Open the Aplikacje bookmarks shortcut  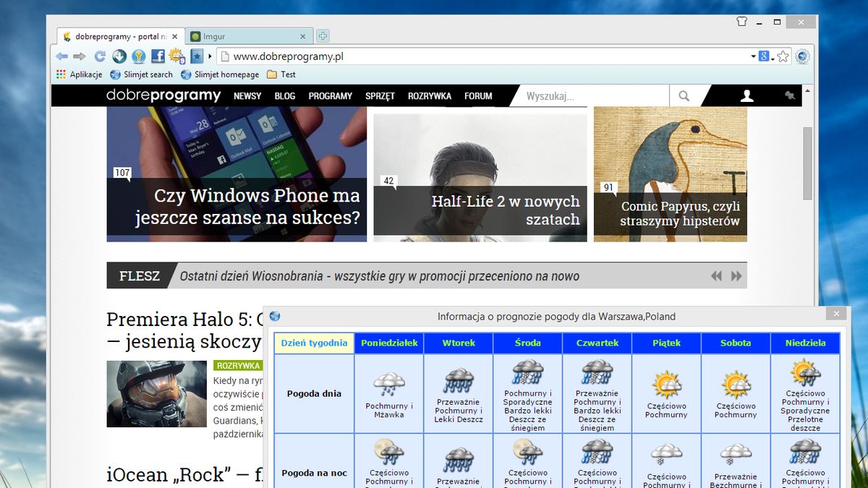coord(79,74)
